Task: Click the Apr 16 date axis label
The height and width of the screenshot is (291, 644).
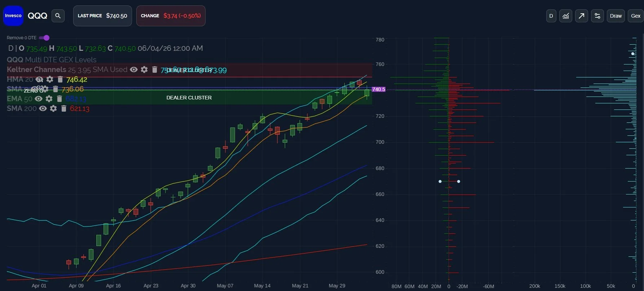Action: tap(113, 286)
